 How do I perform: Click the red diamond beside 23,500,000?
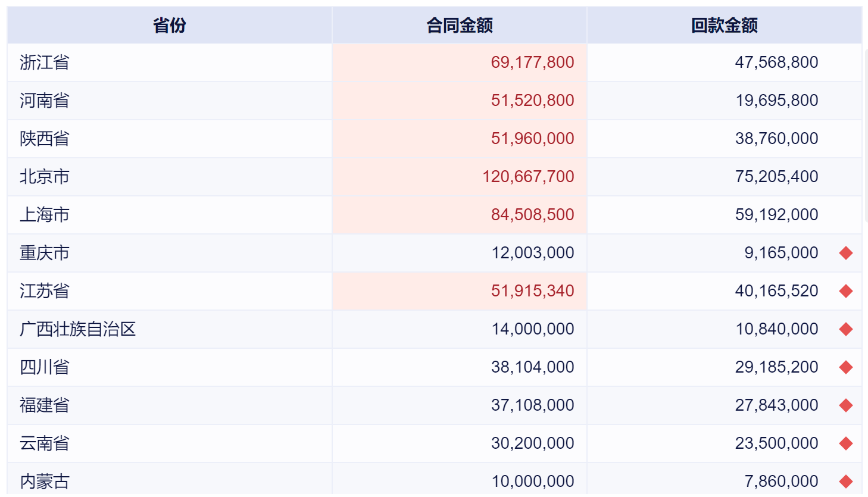[x=846, y=443]
